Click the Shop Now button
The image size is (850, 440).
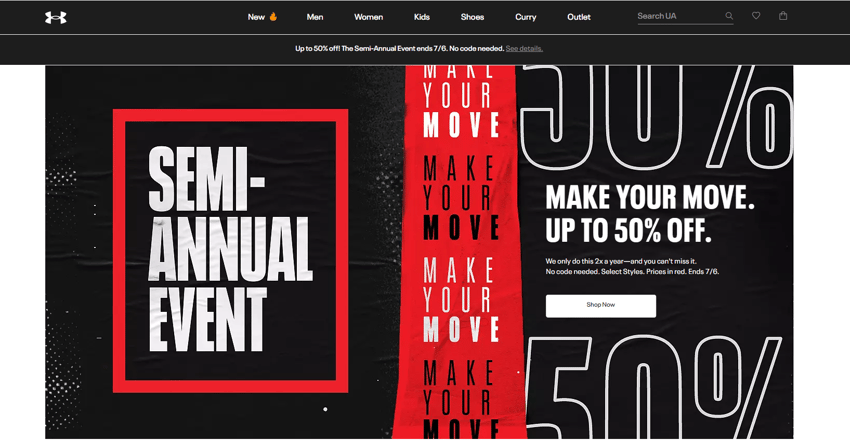601,306
